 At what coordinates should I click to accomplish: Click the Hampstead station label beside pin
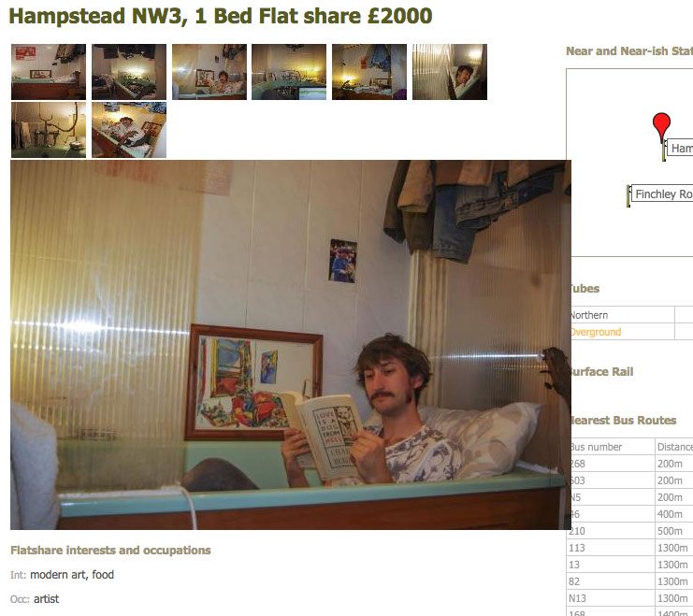pyautogui.click(x=680, y=148)
